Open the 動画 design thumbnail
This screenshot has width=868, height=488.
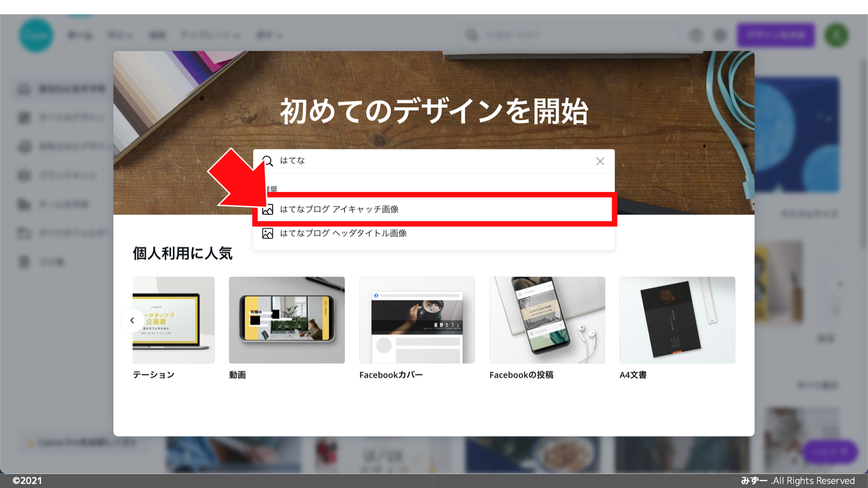tap(287, 320)
